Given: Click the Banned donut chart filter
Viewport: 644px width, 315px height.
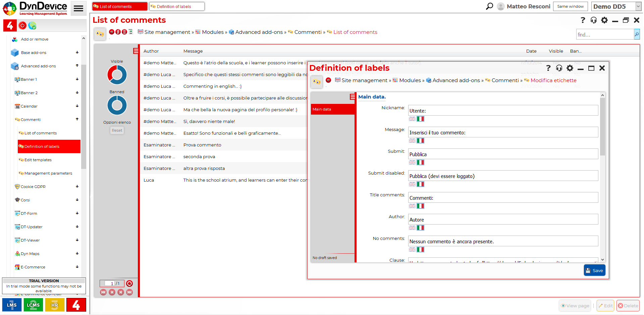Looking at the screenshot, I should tap(117, 105).
